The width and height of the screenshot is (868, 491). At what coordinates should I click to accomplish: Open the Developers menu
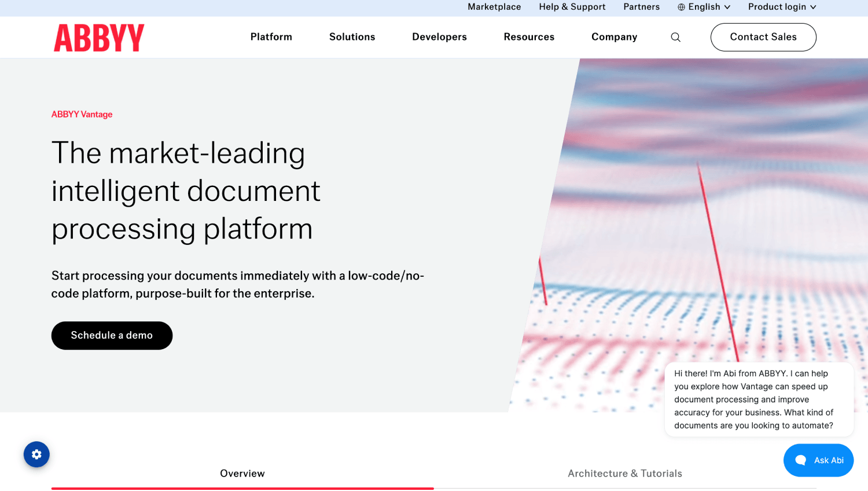[x=440, y=37]
